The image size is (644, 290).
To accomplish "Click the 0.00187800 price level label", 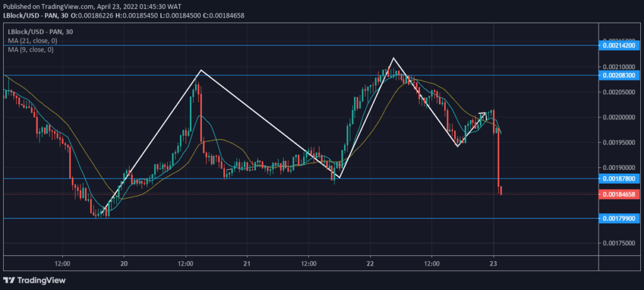I will click(619, 179).
